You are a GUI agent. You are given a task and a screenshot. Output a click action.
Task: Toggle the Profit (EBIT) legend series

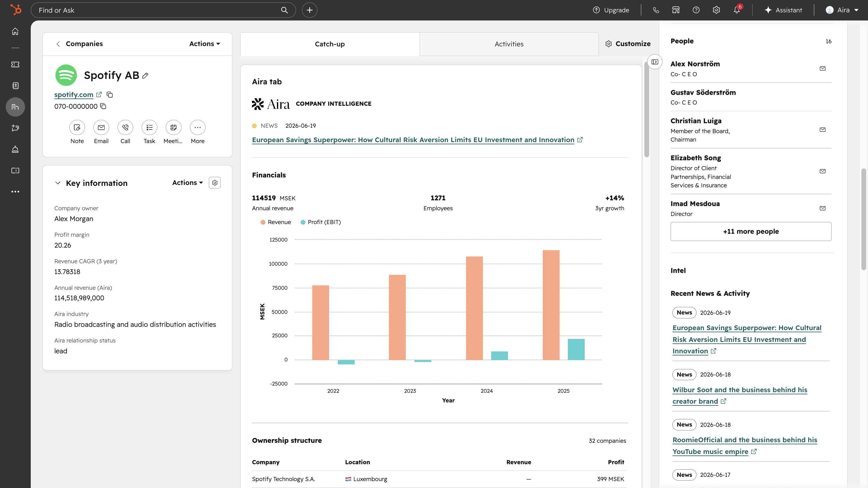pyautogui.click(x=320, y=222)
